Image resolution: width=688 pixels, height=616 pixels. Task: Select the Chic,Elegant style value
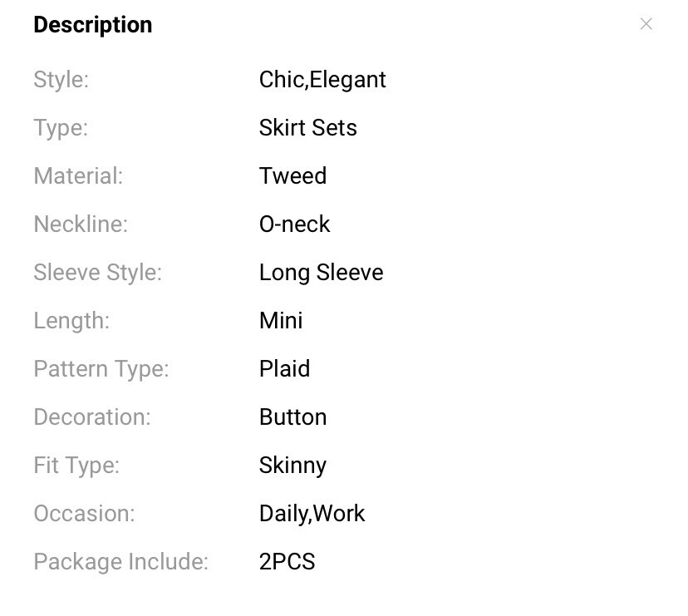point(322,80)
